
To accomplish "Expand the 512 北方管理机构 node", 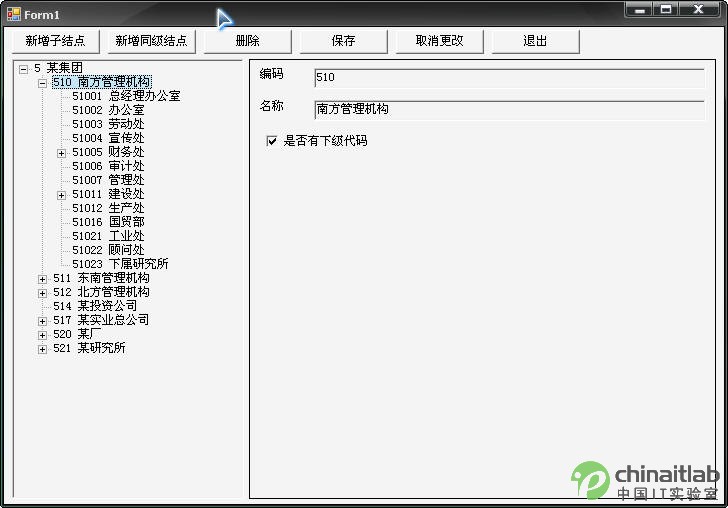I will (42, 293).
